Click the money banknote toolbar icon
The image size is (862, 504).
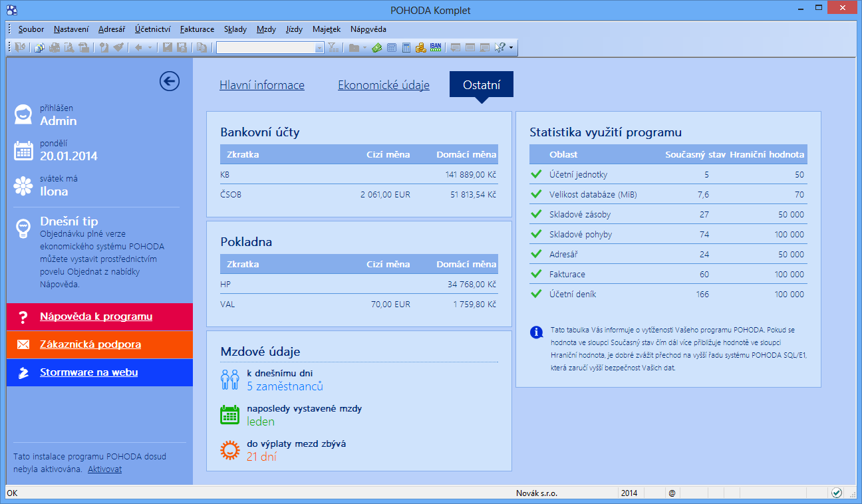point(377,47)
